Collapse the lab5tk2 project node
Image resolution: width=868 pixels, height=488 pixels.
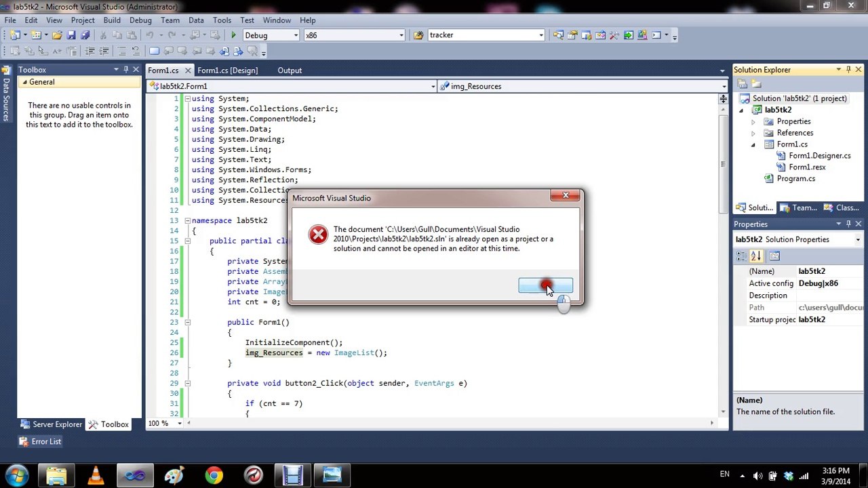click(x=741, y=110)
